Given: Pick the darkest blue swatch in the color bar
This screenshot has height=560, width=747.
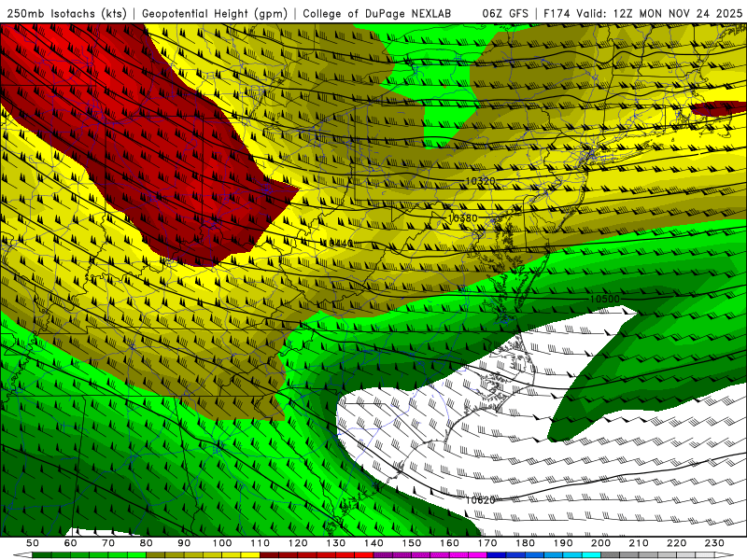Looking at the screenshot, I should coord(497,555).
